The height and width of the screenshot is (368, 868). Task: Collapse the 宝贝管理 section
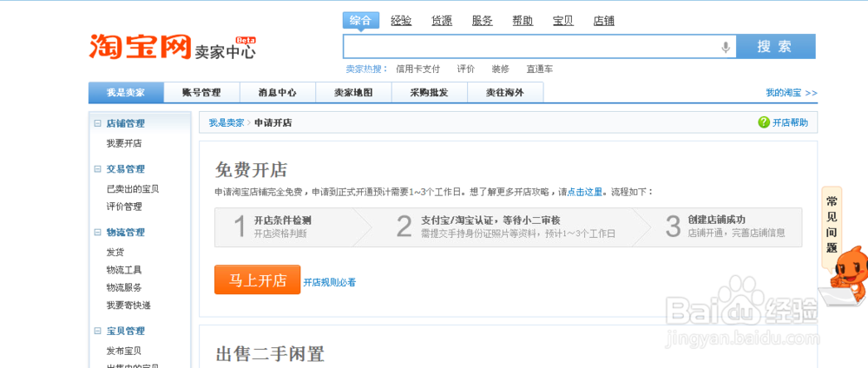pos(97,331)
